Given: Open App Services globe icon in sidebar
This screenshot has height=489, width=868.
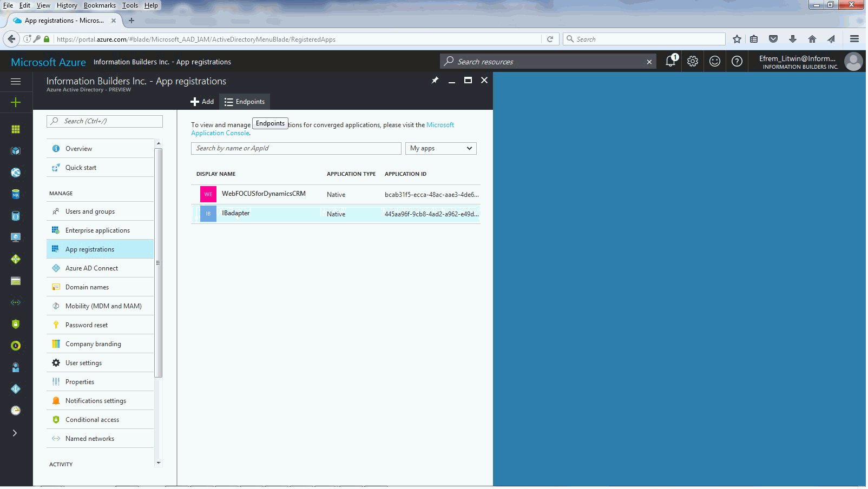Looking at the screenshot, I should (16, 173).
